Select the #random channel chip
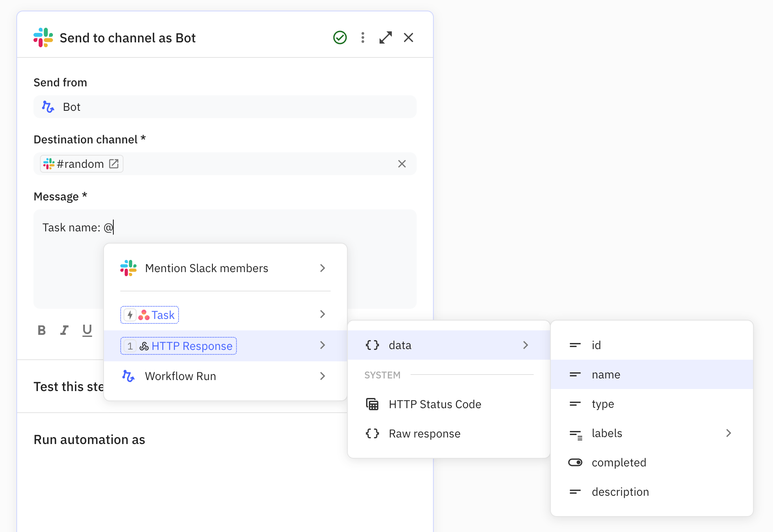 pyautogui.click(x=82, y=164)
